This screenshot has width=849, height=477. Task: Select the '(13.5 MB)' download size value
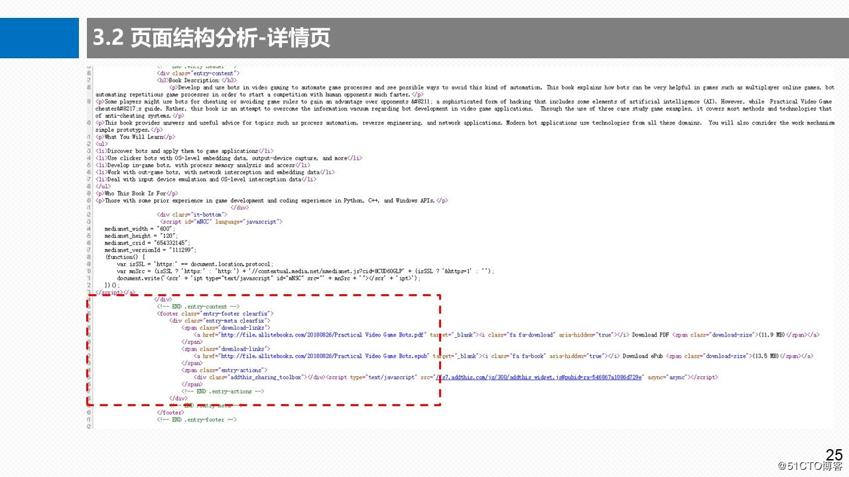click(765, 356)
